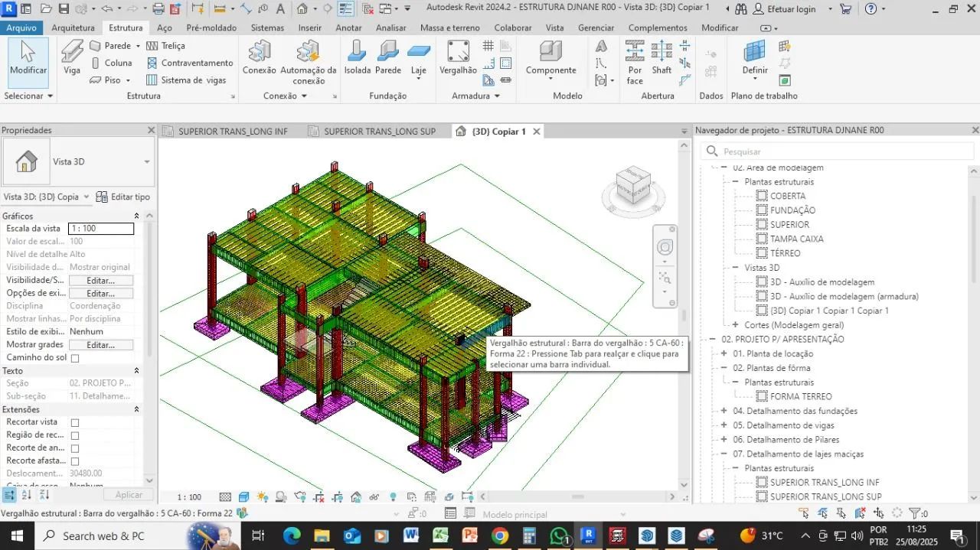The width and height of the screenshot is (980, 550).
Task: Click the Undo arrow in quick access toolbar
Action: pyautogui.click(x=106, y=9)
